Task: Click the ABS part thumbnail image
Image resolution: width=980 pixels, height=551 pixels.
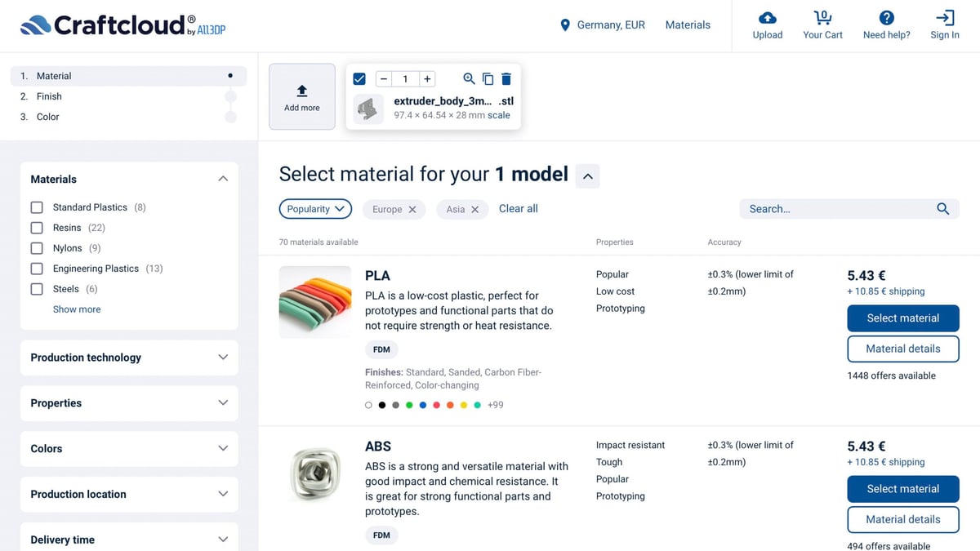Action: 315,473
